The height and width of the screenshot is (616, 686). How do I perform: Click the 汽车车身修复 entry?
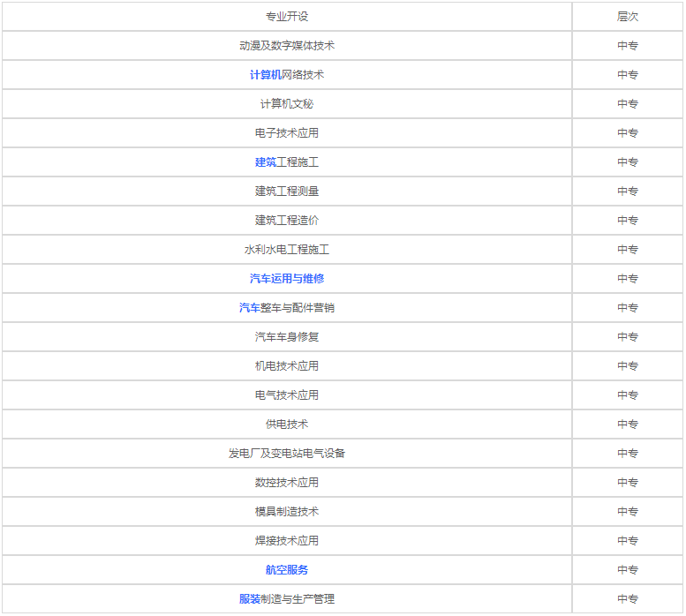pyautogui.click(x=287, y=337)
